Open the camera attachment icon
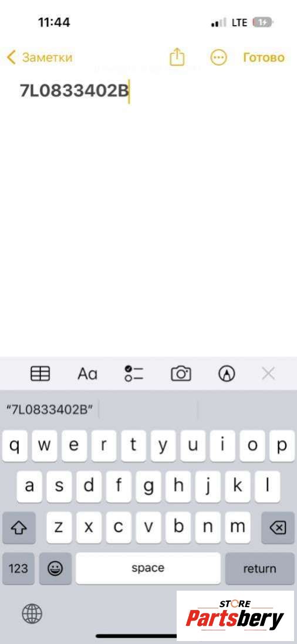Viewport: 297px width, 644px height. [x=181, y=373]
